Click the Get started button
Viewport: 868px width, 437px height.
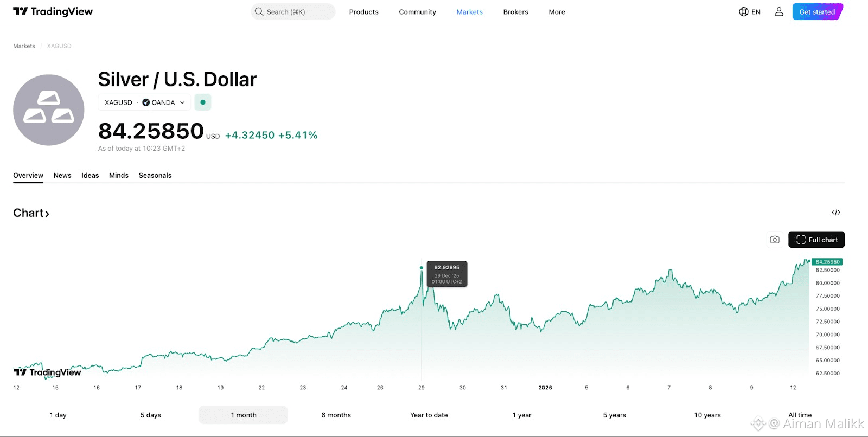point(817,12)
